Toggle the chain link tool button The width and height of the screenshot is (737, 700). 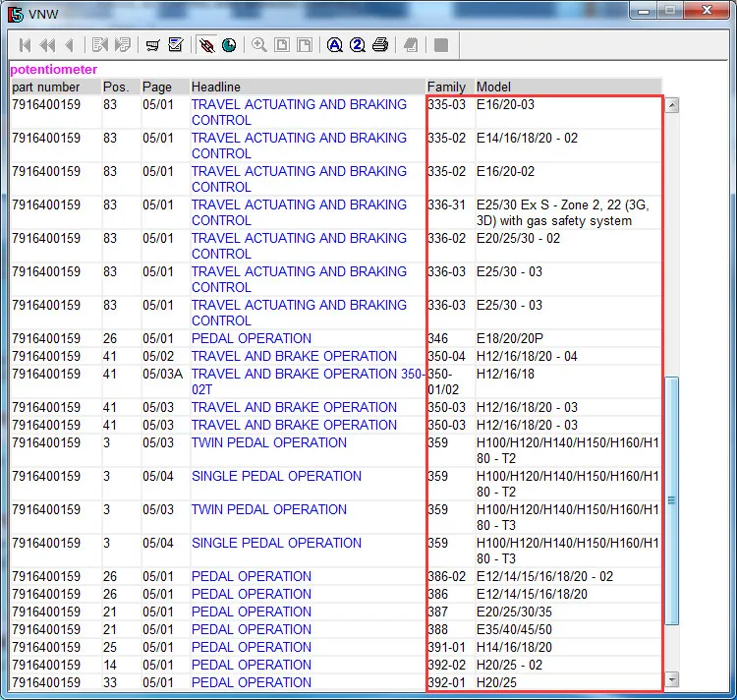coord(206,45)
